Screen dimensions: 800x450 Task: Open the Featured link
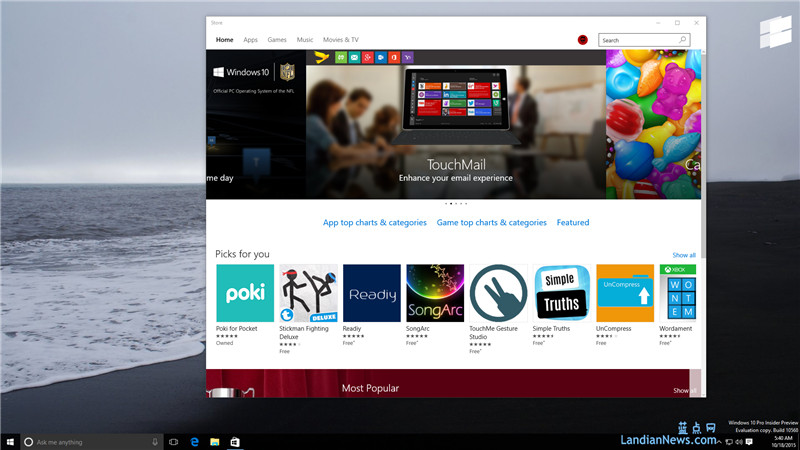pyautogui.click(x=572, y=222)
